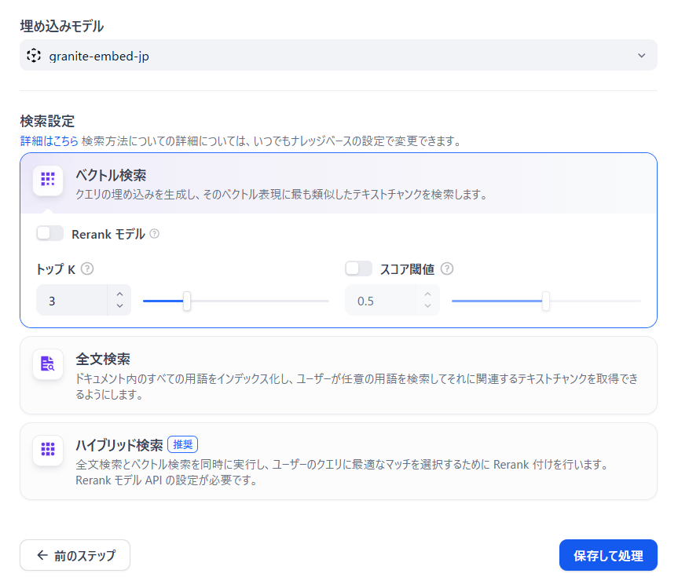Select the ハイブリッド検索 recommended option

coord(339,462)
